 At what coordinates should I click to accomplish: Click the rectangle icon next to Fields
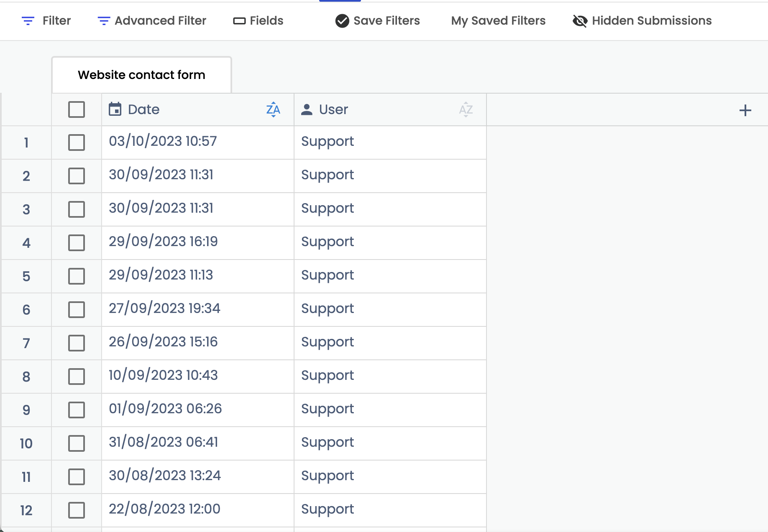click(x=239, y=21)
